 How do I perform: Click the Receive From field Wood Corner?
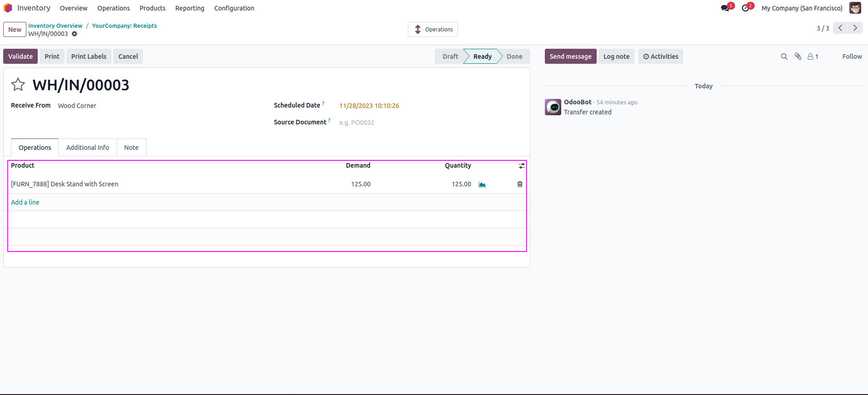(77, 106)
